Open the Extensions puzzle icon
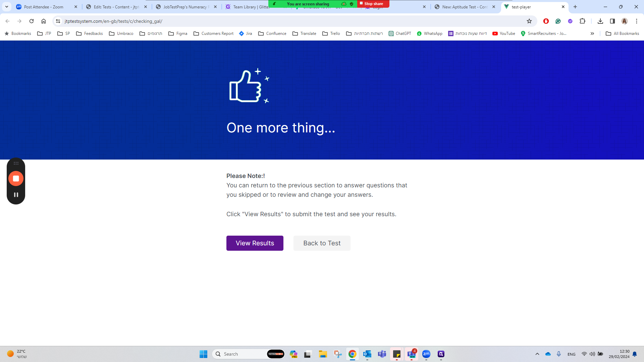The image size is (644, 362). tap(582, 21)
